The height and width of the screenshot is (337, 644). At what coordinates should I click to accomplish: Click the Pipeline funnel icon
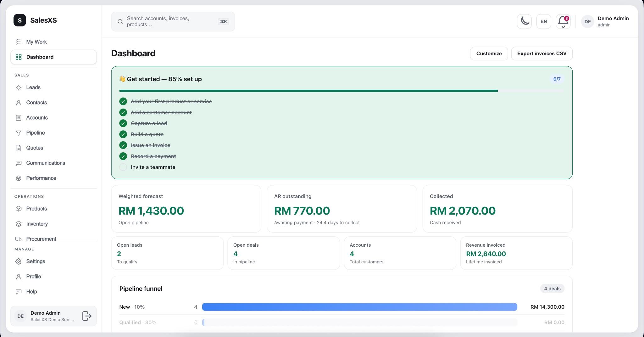click(19, 133)
